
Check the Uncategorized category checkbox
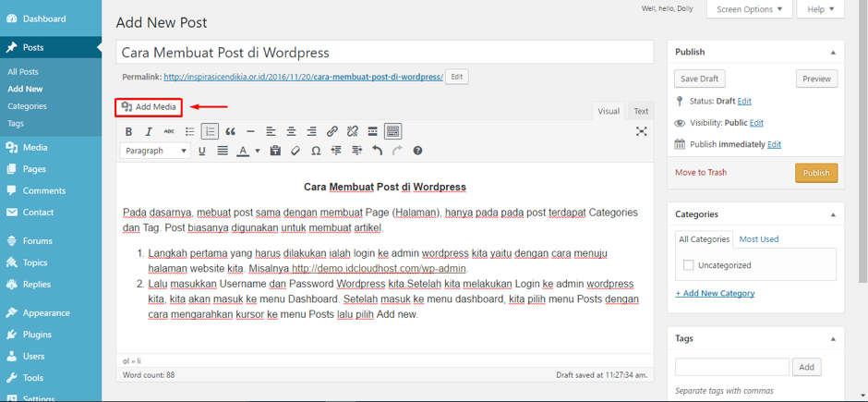point(689,265)
